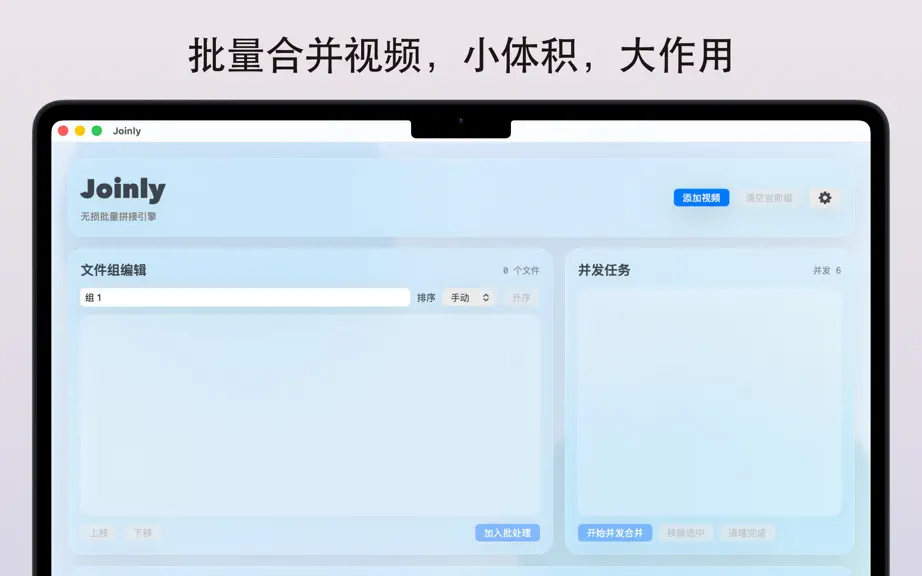Screen dimensions: 922x576
Task: Click the blue 添加视频 button
Action: pyautogui.click(x=701, y=198)
